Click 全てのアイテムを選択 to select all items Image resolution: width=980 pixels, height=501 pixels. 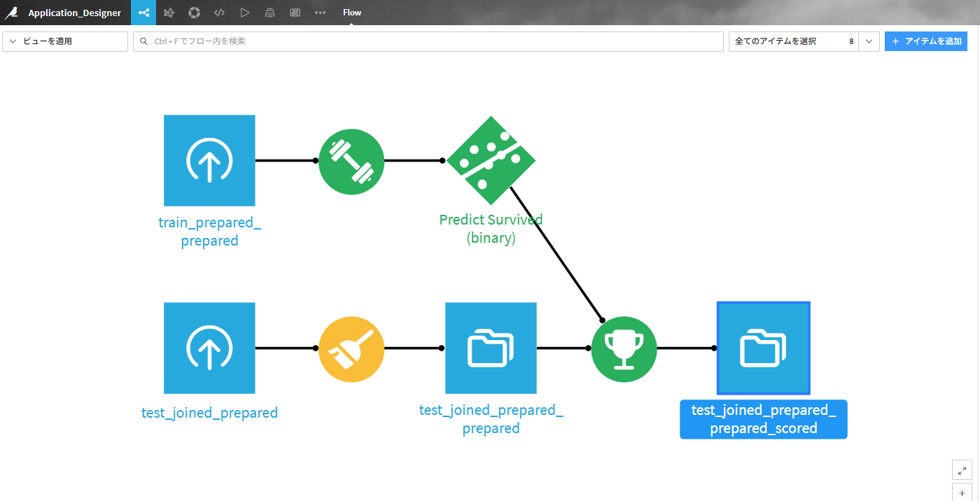click(792, 41)
